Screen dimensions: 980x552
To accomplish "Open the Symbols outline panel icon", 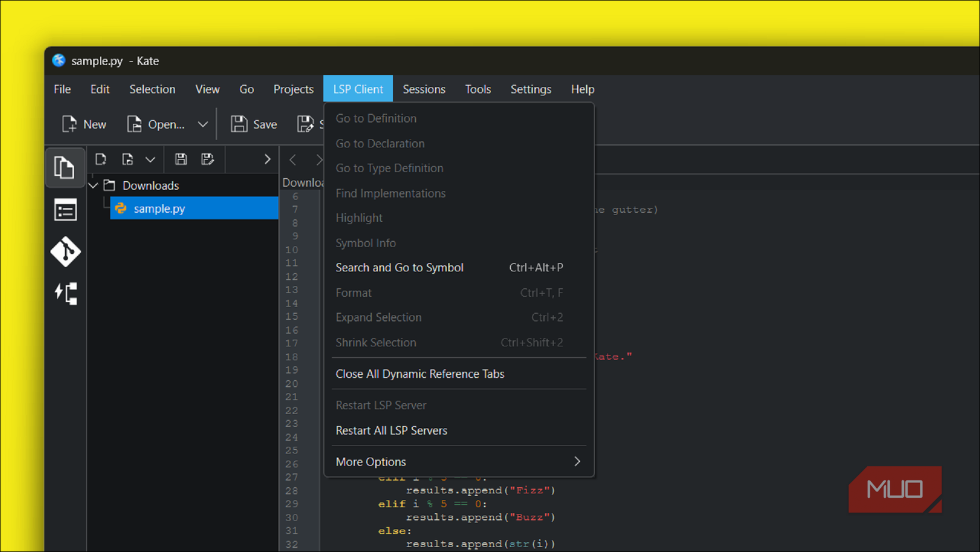I will click(65, 210).
